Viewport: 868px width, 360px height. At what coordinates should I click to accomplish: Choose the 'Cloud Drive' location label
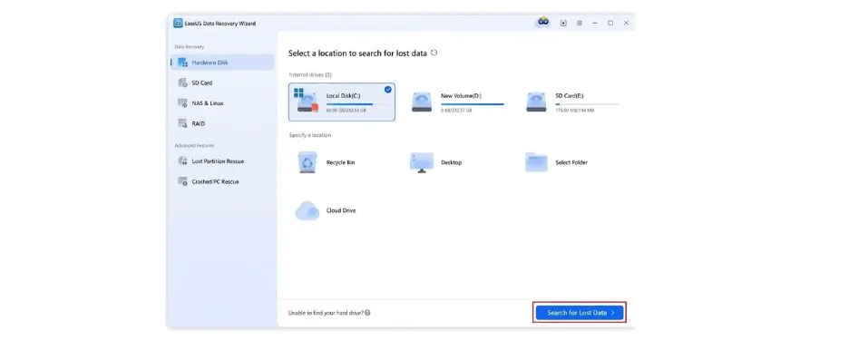341,211
